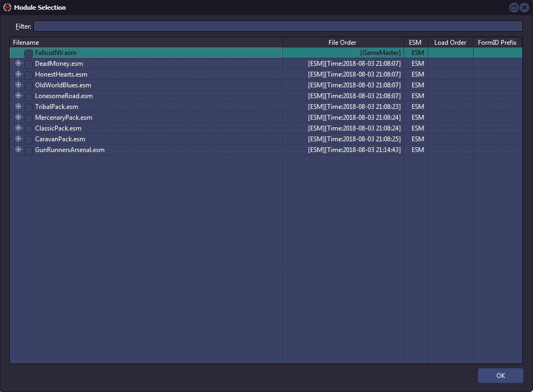Sort by the File Order column header
Viewport: 533px width, 392px height.
343,43
